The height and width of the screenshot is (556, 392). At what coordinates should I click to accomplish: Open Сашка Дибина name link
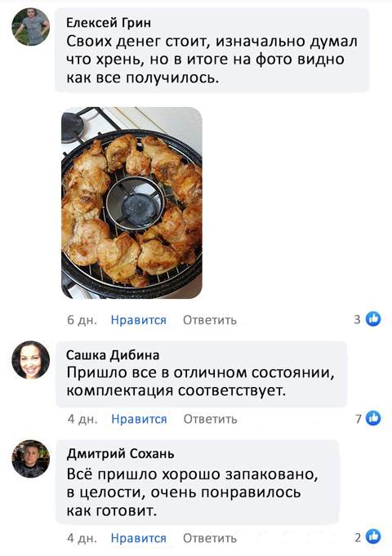pyautogui.click(x=113, y=355)
